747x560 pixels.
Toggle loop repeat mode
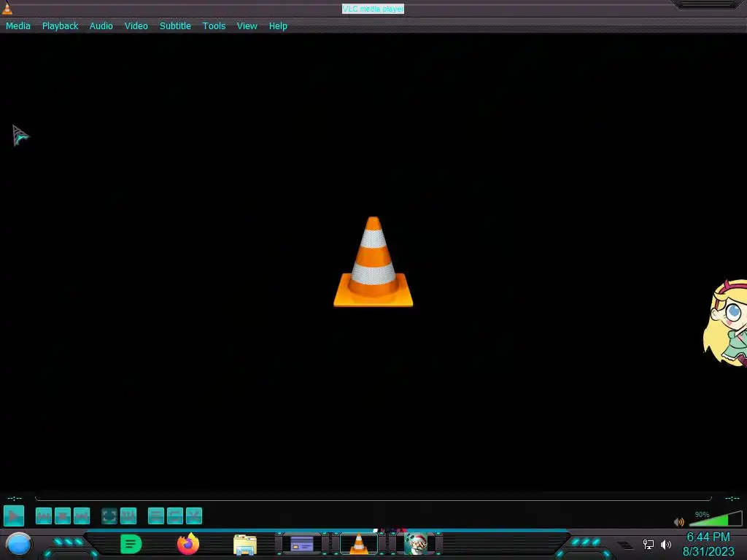(x=175, y=516)
